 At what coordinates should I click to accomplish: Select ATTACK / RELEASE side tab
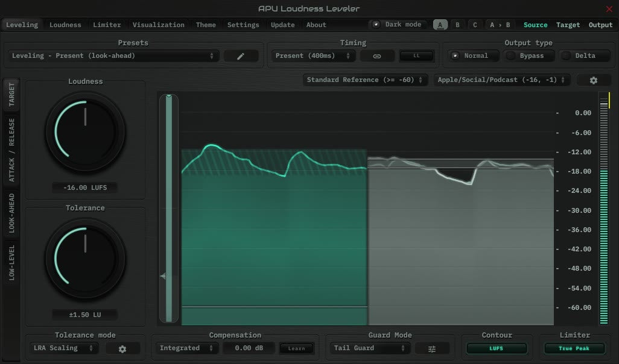coord(11,150)
